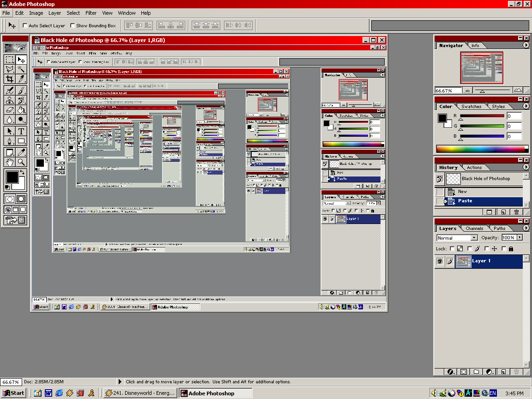The width and height of the screenshot is (532, 399).
Task: Click add layer mask icon in Layers palette
Action: 464,372
